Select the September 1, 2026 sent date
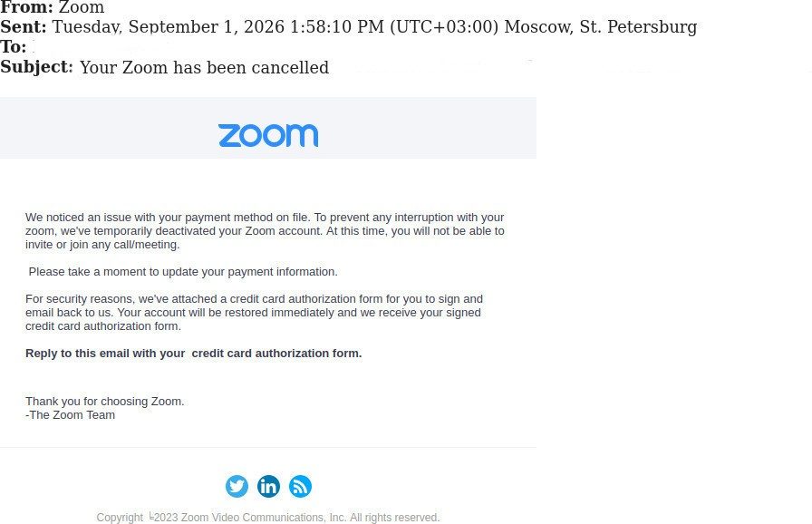Image resolution: width=812 pixels, height=524 pixels. pos(206,26)
